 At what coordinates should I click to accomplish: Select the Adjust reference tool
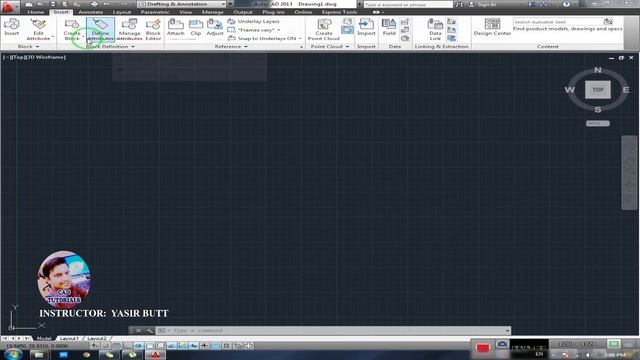tap(215, 27)
